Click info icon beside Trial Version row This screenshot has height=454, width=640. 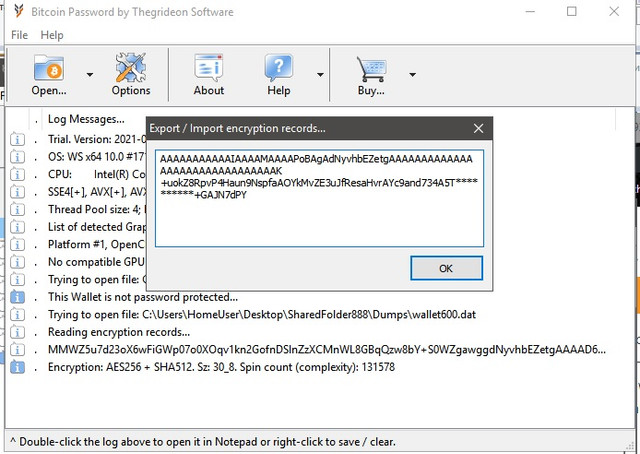click(17, 140)
